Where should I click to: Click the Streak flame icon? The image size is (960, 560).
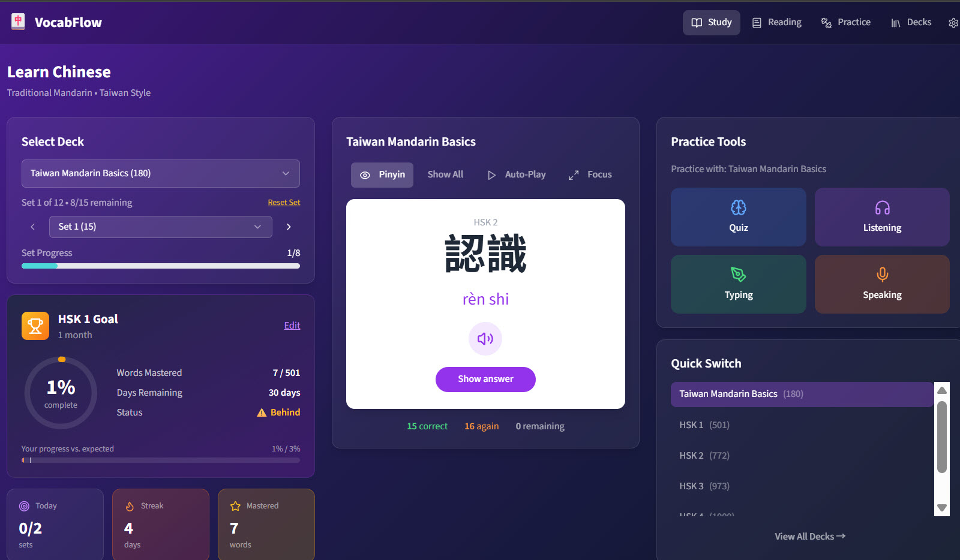tap(130, 505)
